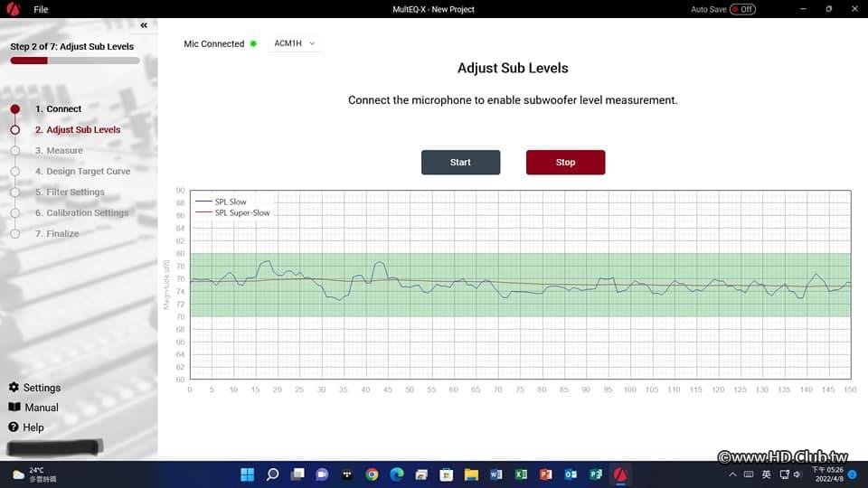Click the MultEQ-X app logo in title bar
The image size is (868, 488).
coord(13,9)
